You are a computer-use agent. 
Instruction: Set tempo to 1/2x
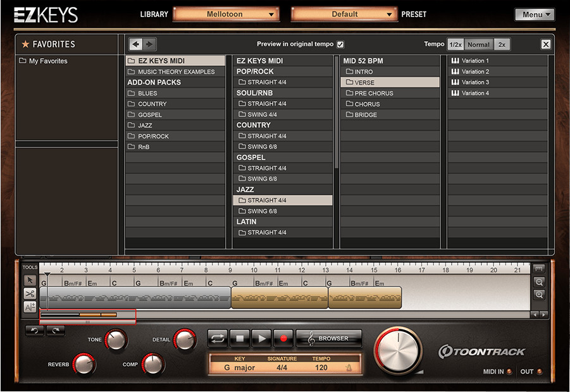point(455,44)
